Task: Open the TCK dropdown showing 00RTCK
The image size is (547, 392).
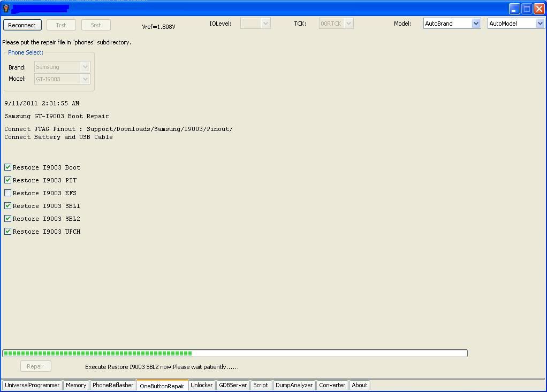Action: (x=336, y=24)
